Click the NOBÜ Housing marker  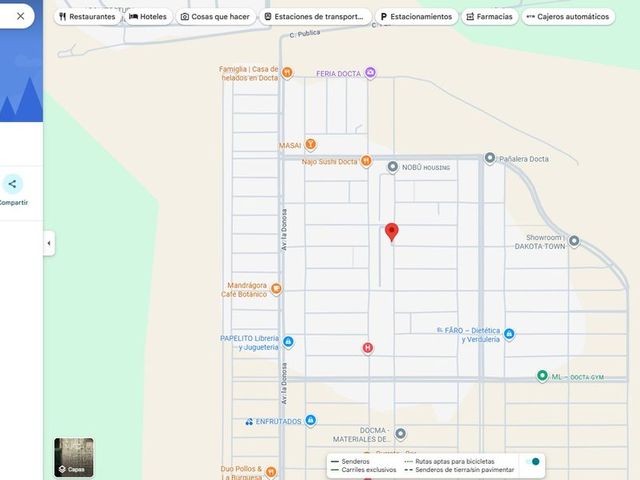pyautogui.click(x=393, y=167)
